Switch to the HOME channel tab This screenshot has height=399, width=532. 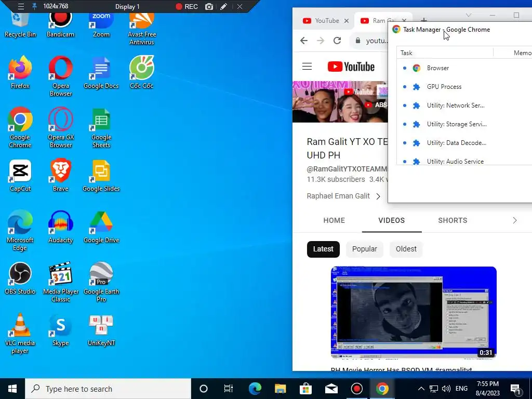point(334,220)
